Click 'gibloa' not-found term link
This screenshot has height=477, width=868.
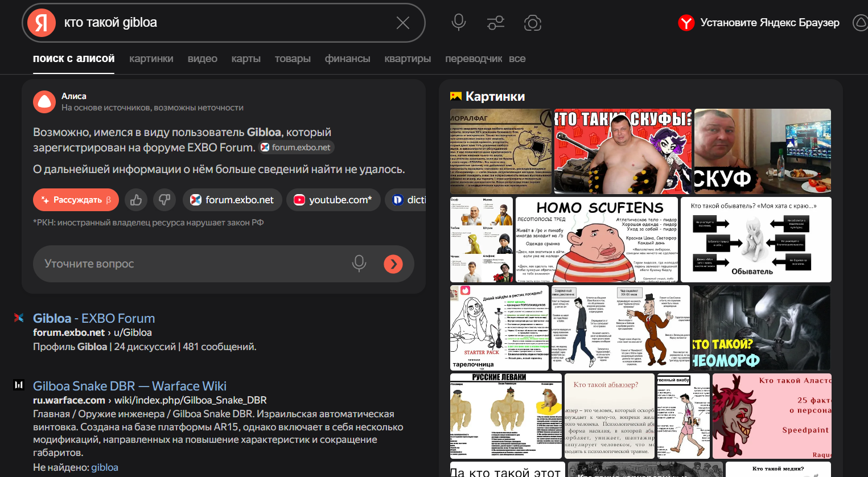point(105,467)
